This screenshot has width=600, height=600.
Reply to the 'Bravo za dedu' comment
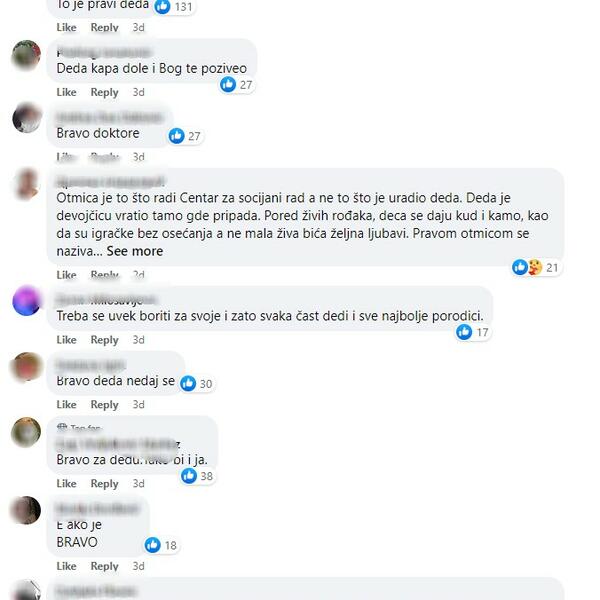(x=104, y=484)
